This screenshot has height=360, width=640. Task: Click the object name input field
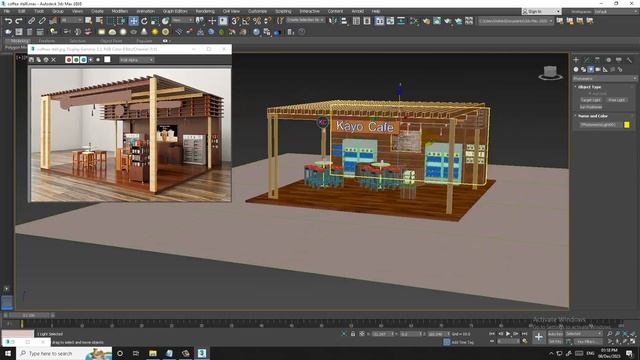(600, 124)
